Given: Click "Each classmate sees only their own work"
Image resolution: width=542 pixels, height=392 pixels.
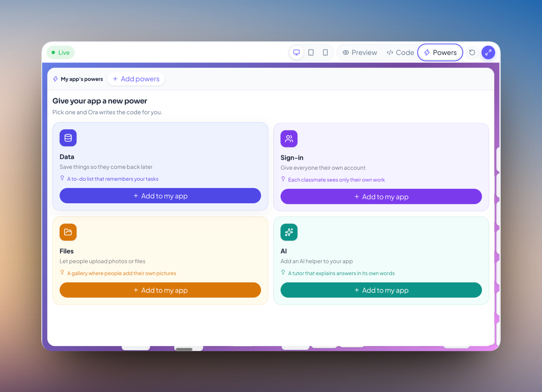Looking at the screenshot, I should [x=336, y=180].
